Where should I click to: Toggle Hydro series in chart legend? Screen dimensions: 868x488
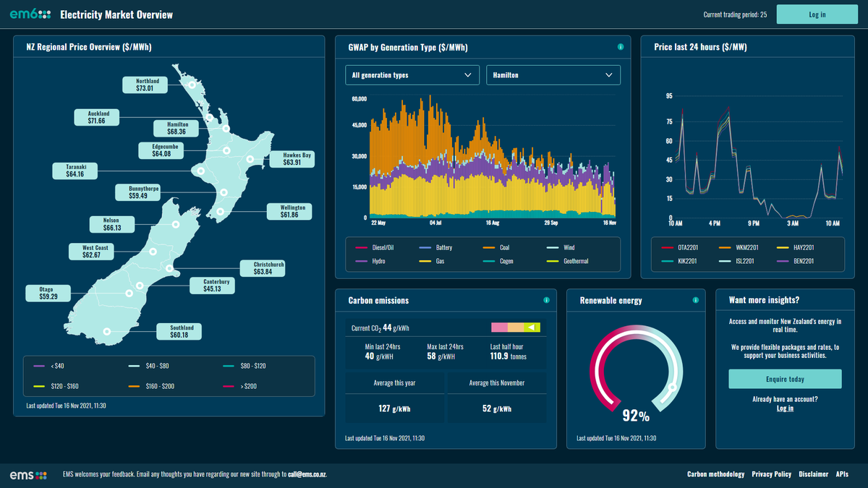click(375, 261)
